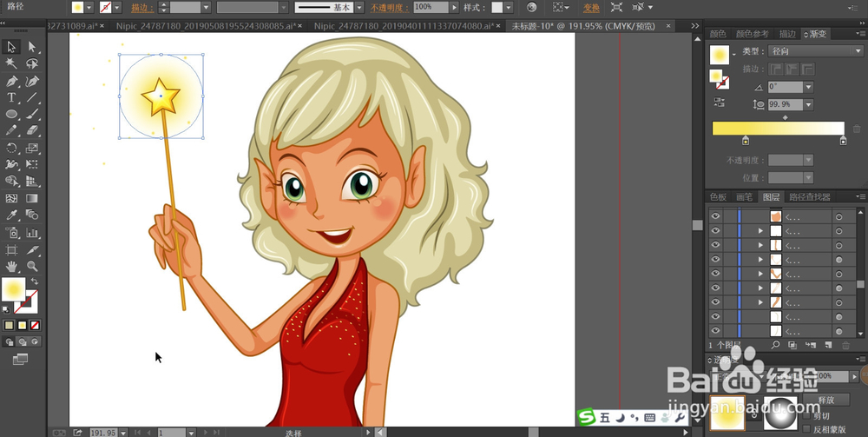The width and height of the screenshot is (868, 437).
Task: Click the 描边 stroke link in control bar
Action: [x=142, y=7]
